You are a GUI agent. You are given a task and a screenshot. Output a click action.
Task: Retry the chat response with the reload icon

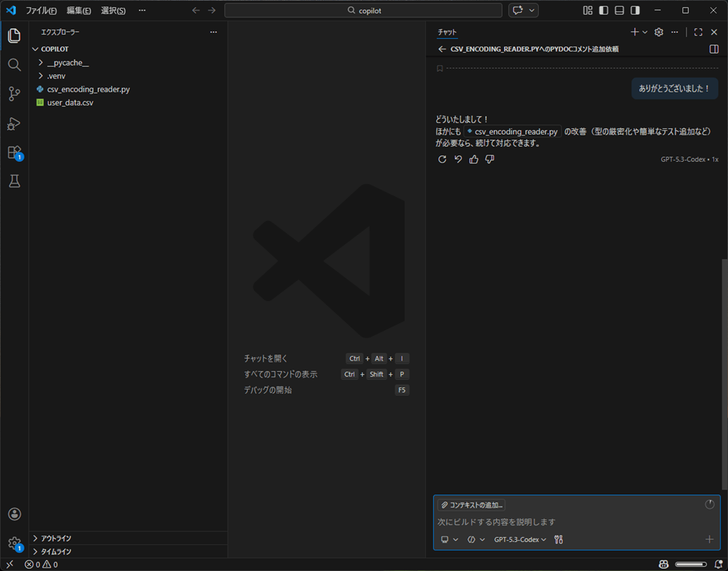(x=442, y=159)
